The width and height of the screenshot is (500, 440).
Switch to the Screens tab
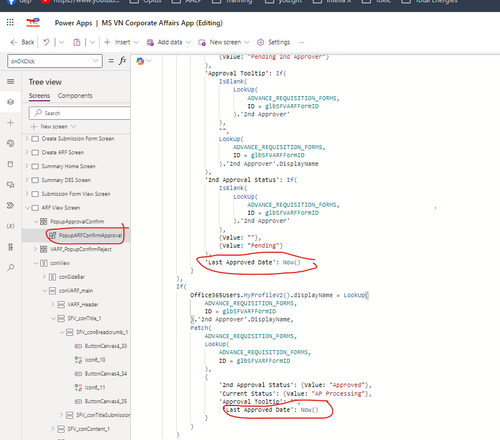[x=39, y=96]
